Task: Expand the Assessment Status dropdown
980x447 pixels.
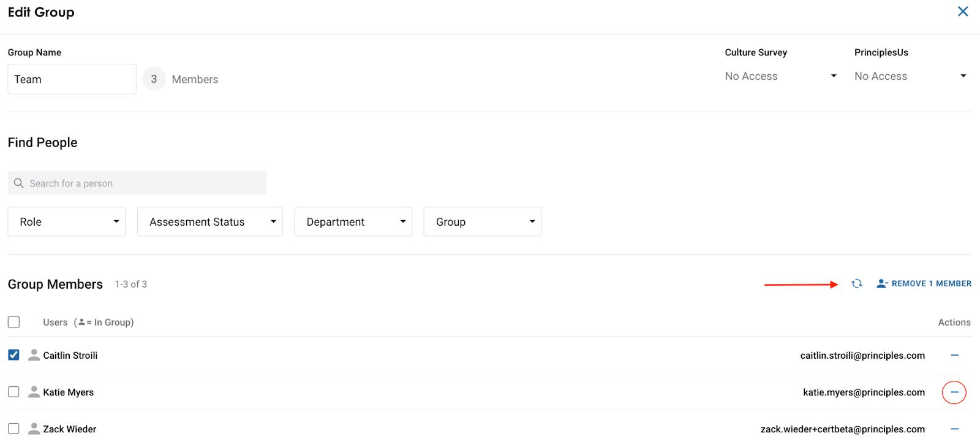Action: [209, 222]
